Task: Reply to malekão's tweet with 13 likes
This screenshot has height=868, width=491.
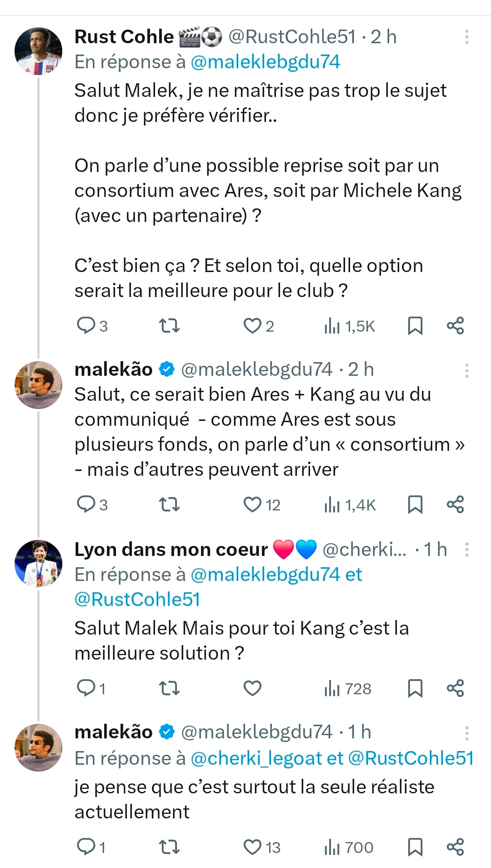Action: [86, 847]
